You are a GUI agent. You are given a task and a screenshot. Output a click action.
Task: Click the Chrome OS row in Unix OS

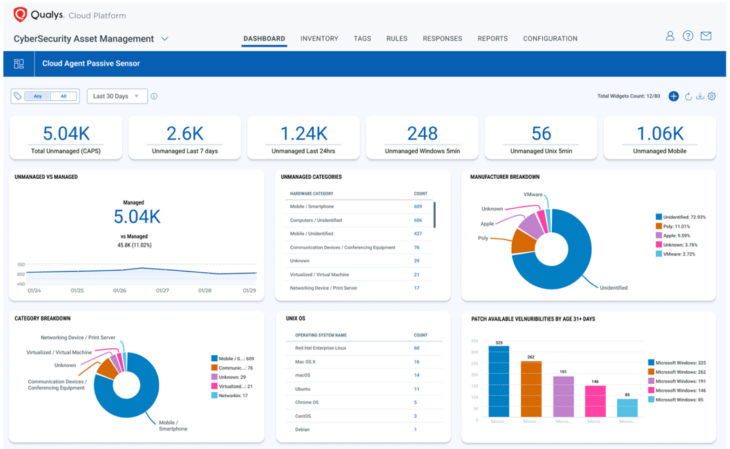tap(364, 402)
